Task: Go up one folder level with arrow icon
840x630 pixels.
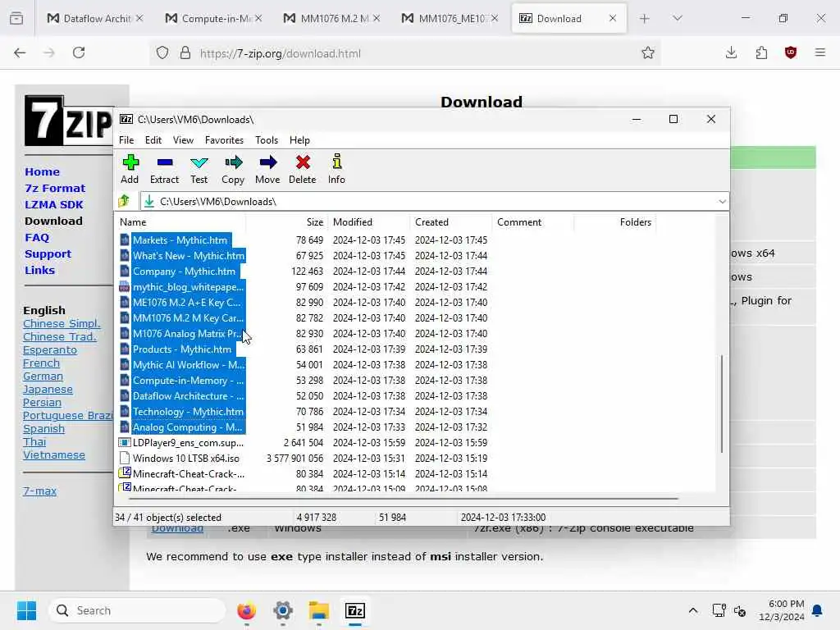Action: (125, 202)
